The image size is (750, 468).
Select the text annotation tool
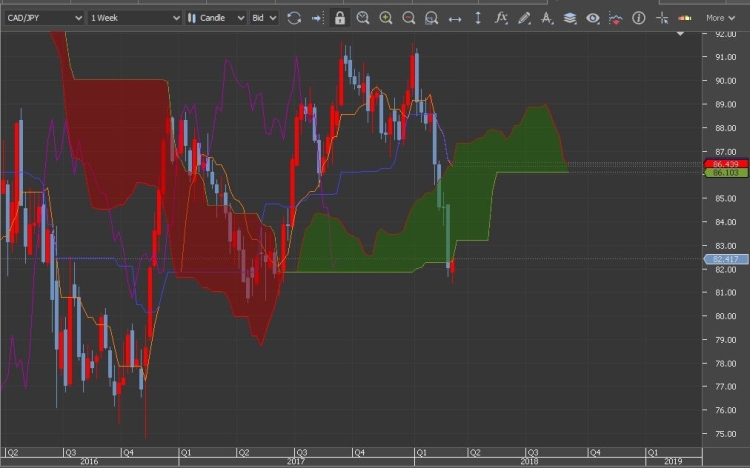point(547,18)
